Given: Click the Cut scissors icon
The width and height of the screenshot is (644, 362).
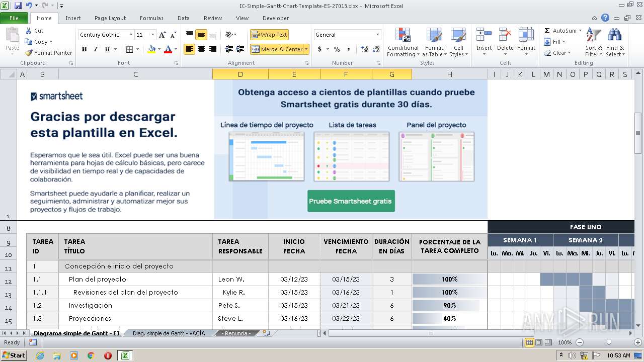Looking at the screenshot, I should click(x=28, y=31).
